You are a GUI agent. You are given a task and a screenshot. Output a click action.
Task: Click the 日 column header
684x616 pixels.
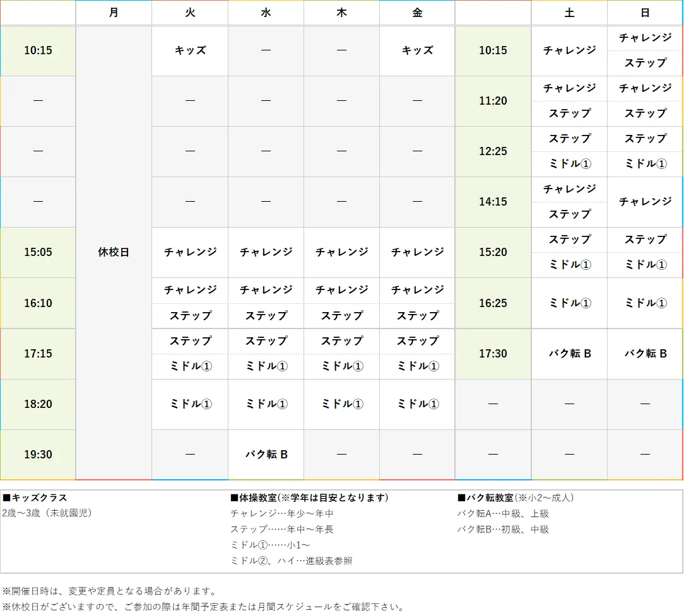pyautogui.click(x=644, y=13)
